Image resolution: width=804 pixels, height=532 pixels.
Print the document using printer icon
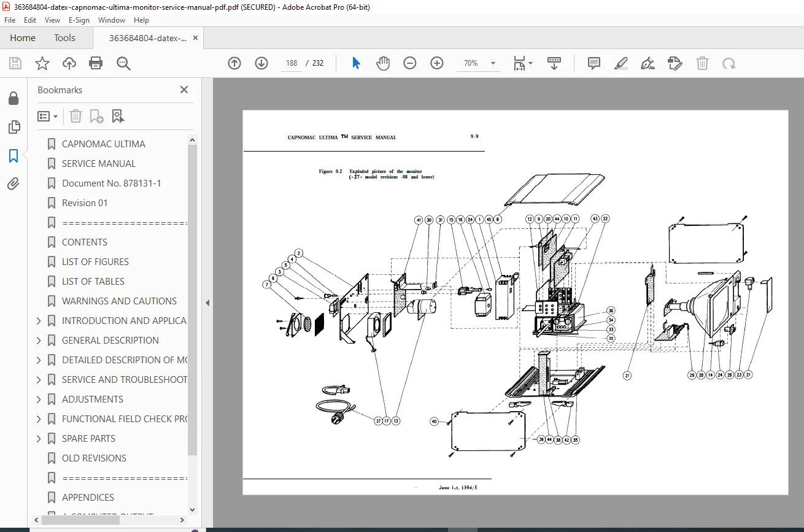point(96,63)
